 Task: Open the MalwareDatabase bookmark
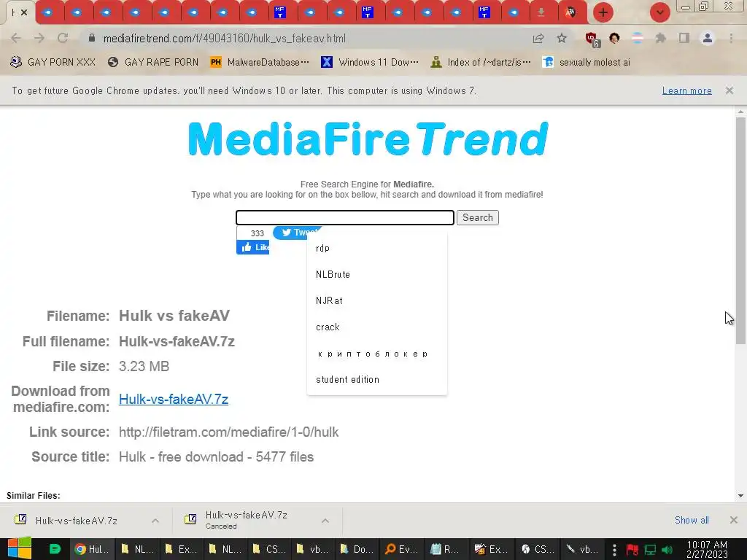click(260, 63)
